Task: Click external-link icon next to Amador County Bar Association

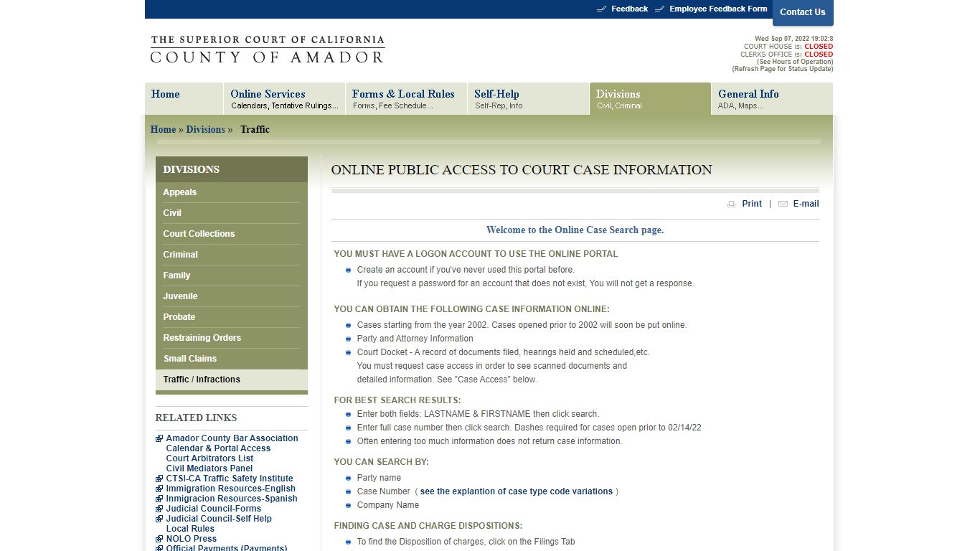Action: [x=159, y=438]
